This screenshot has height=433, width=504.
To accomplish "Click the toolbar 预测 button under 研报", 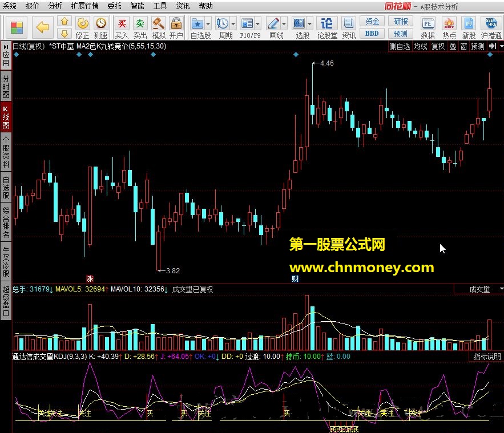I will coord(401,34).
